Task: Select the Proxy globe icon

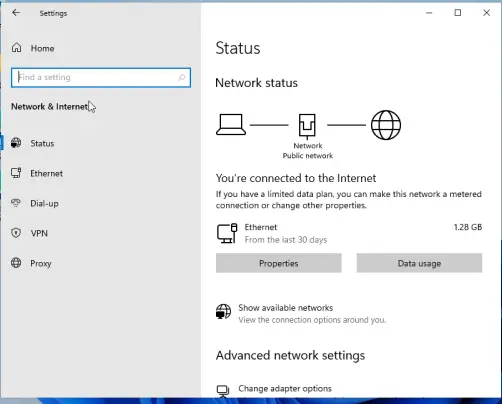Action: point(16,263)
